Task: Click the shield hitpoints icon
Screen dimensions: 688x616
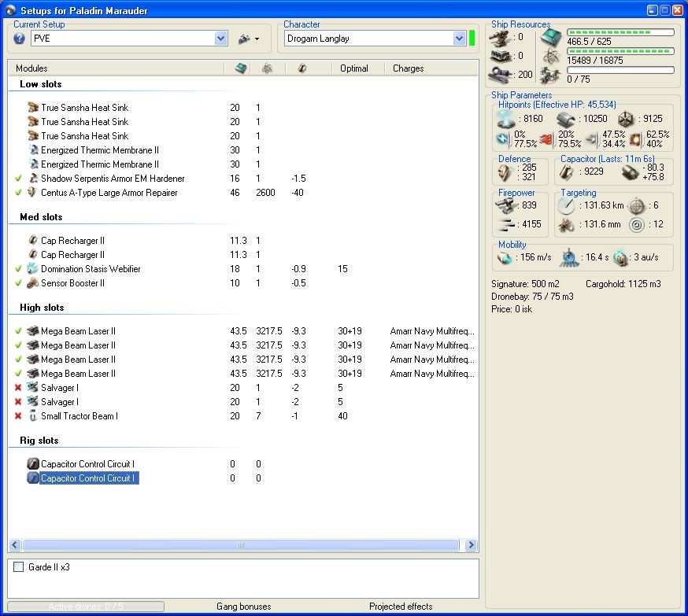Action: pos(506,119)
